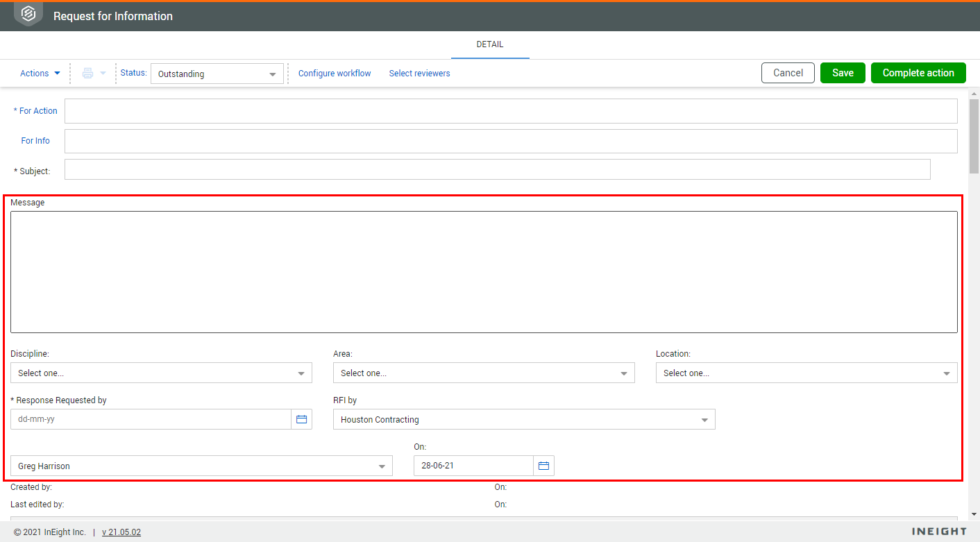The width and height of the screenshot is (980, 542).
Task: Open calendar picker for Response Requested by
Action: (x=302, y=419)
